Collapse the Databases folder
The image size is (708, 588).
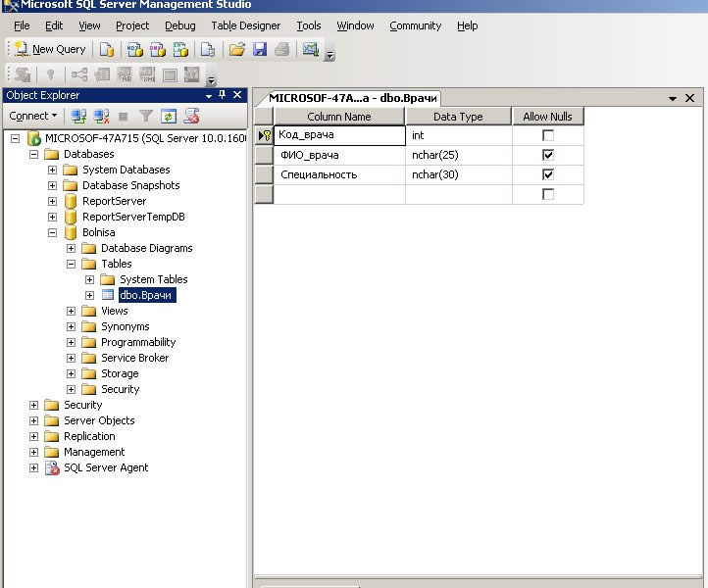click(34, 154)
